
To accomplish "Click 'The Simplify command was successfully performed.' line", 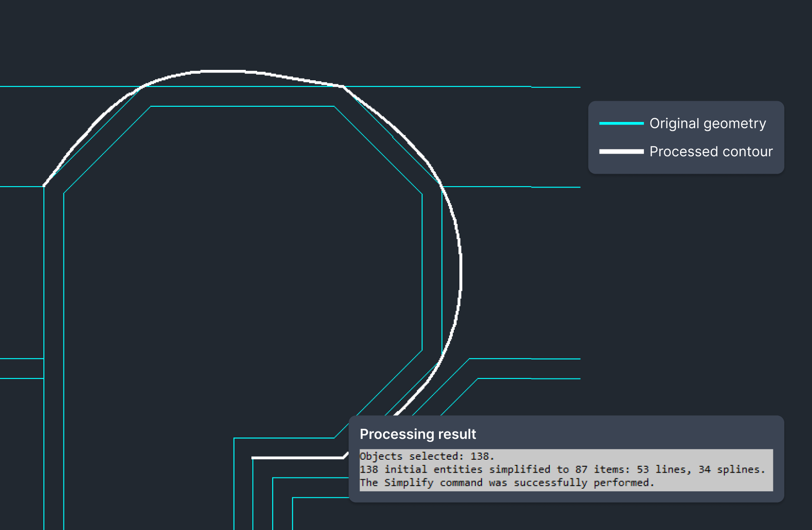I will click(507, 483).
